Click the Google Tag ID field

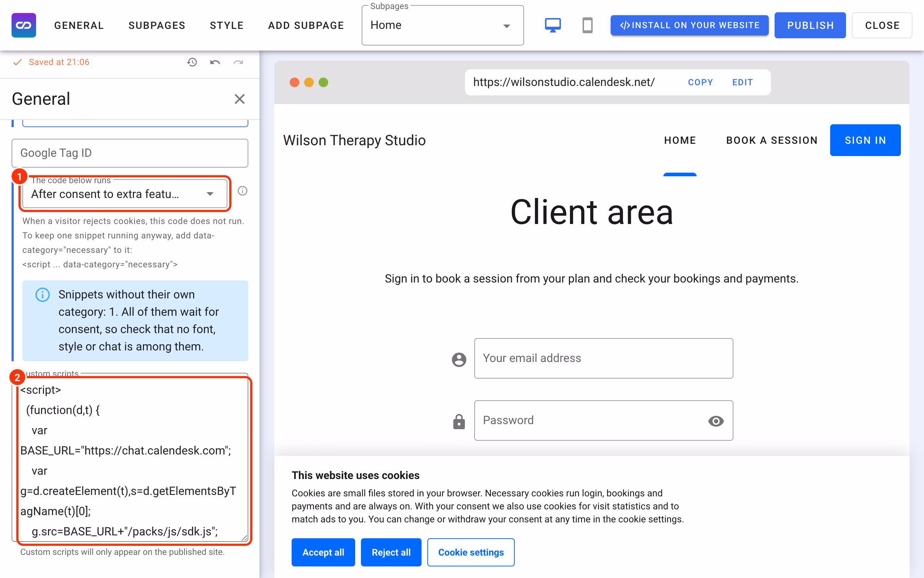pyautogui.click(x=130, y=153)
